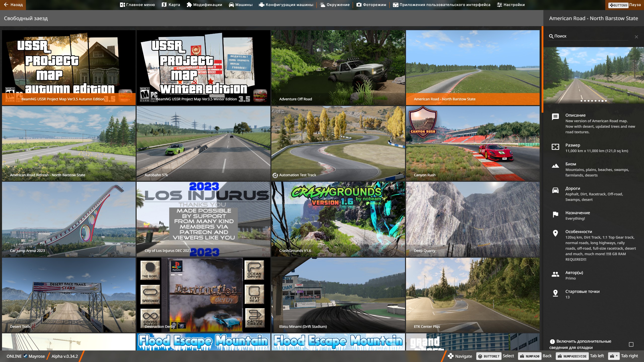Click NUMPADDIVIDE Tab left hint

click(x=580, y=356)
